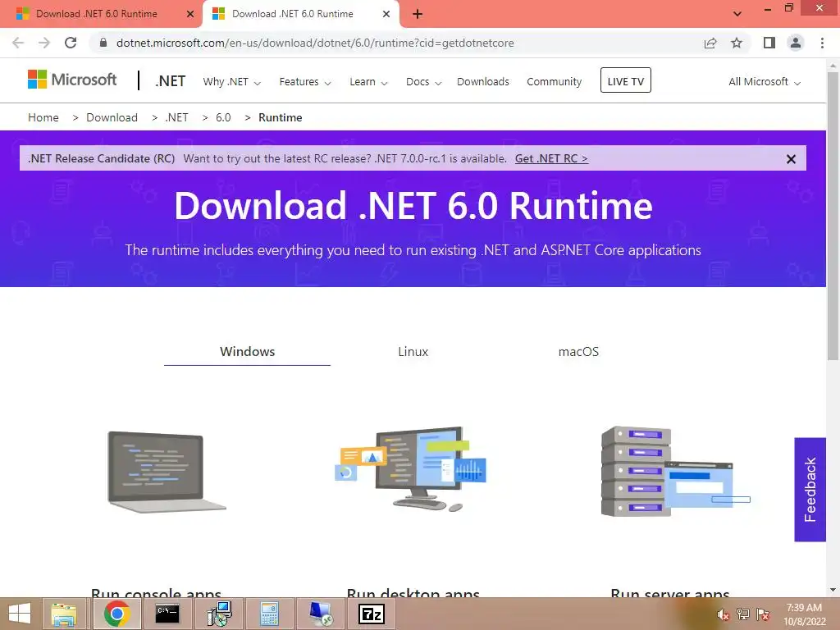Click the padlock site info icon

pos(103,43)
